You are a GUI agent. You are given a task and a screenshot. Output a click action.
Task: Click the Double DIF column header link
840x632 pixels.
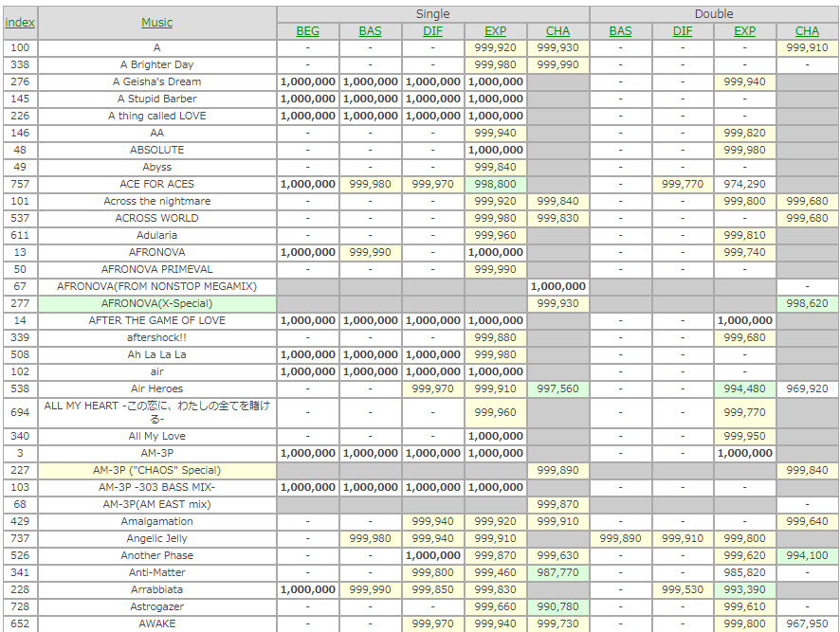683,31
